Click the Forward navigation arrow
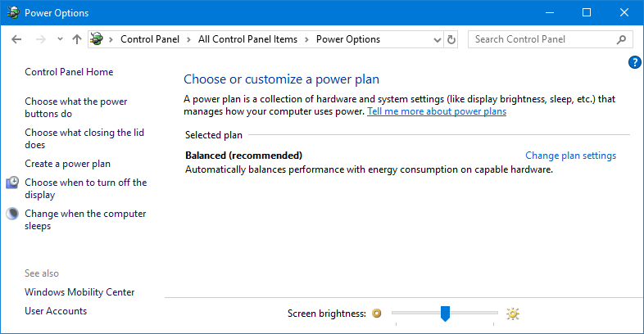The height and width of the screenshot is (334, 644). [41, 39]
